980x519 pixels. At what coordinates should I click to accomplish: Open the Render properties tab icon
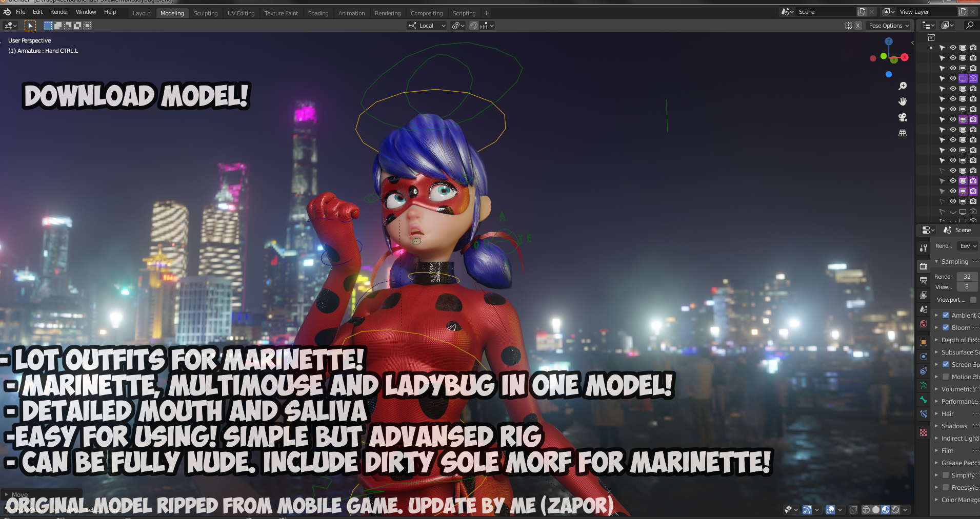[924, 266]
